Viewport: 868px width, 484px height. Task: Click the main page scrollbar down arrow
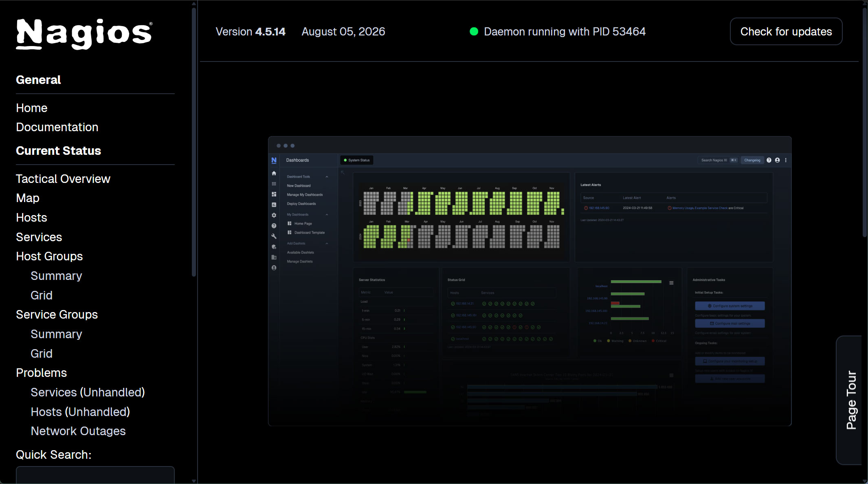[865, 481]
